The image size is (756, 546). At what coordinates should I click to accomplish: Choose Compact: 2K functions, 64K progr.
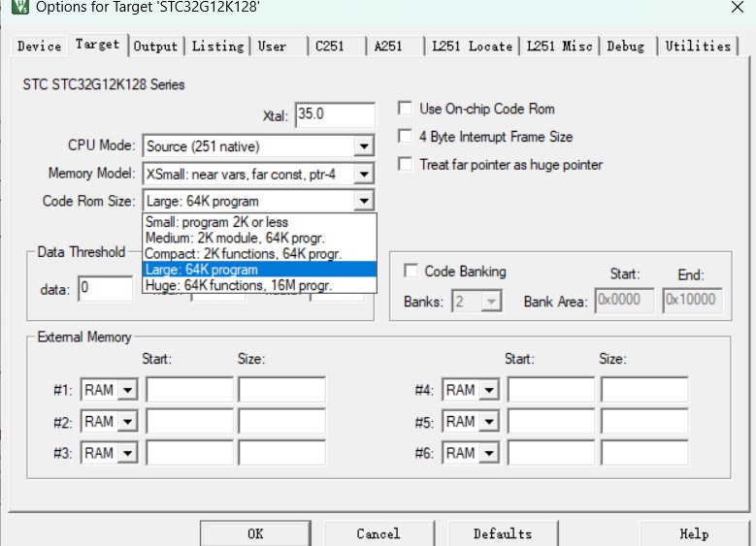[259, 253]
